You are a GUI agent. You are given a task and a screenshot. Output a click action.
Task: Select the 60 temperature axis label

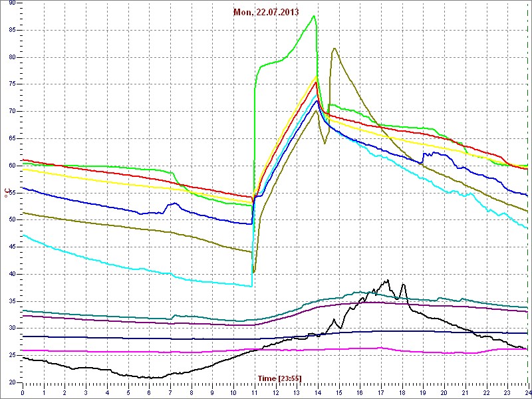pos(12,166)
